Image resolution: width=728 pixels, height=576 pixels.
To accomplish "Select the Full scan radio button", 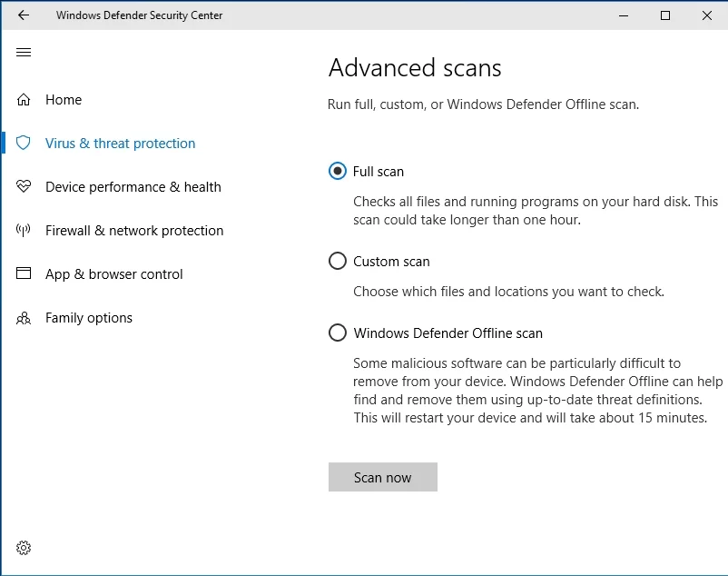I will [338, 171].
